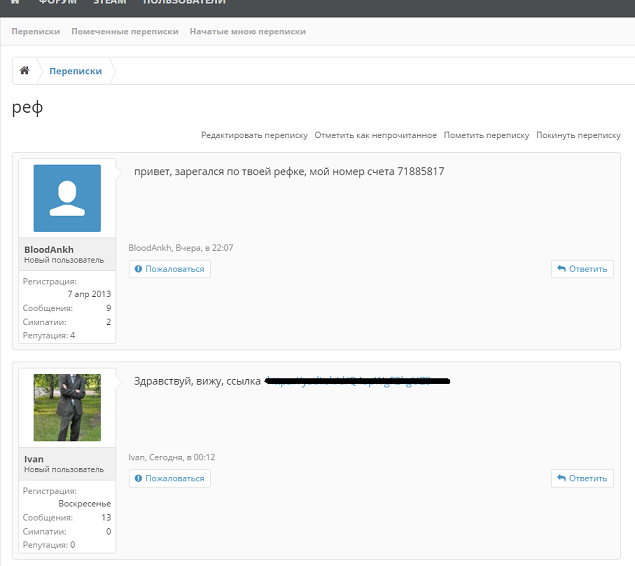Open the BloodAnkh username link
Image resolution: width=635 pixels, height=566 pixels.
click(x=49, y=249)
